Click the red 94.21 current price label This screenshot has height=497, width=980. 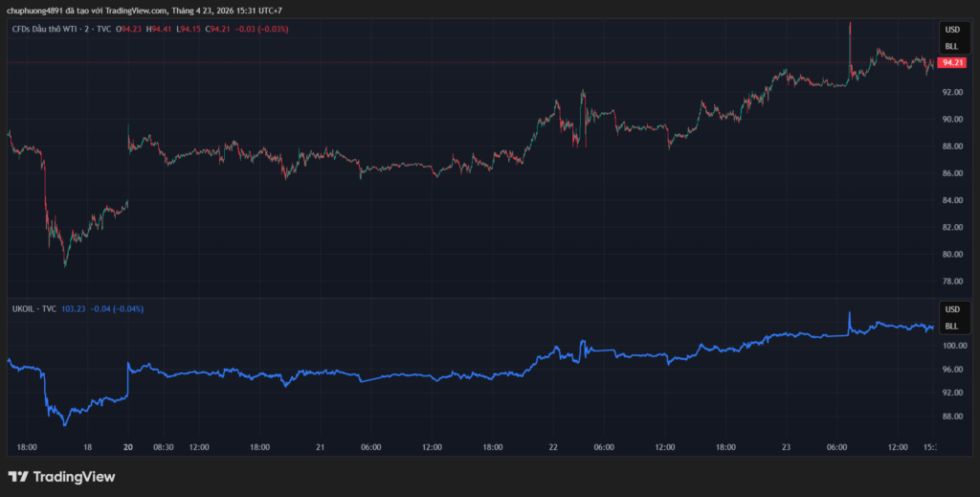pyautogui.click(x=951, y=62)
